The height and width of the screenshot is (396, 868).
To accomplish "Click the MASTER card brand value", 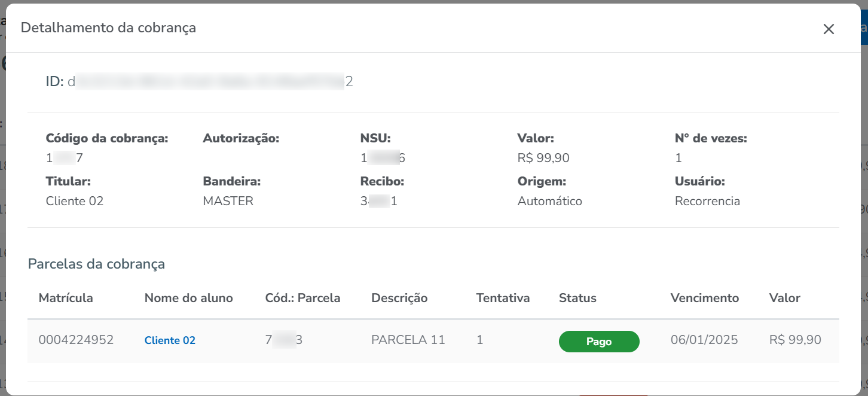I will click(x=228, y=201).
